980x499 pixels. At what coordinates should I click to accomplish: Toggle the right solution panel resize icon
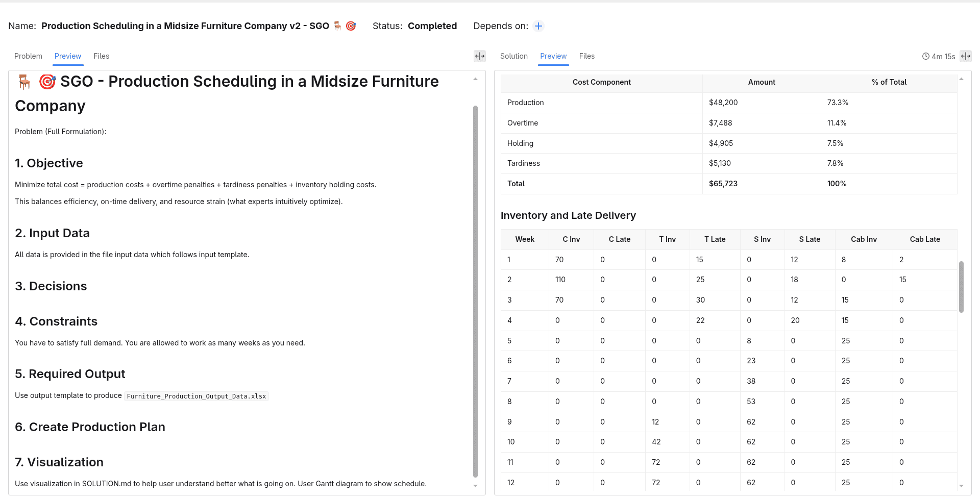click(x=966, y=56)
